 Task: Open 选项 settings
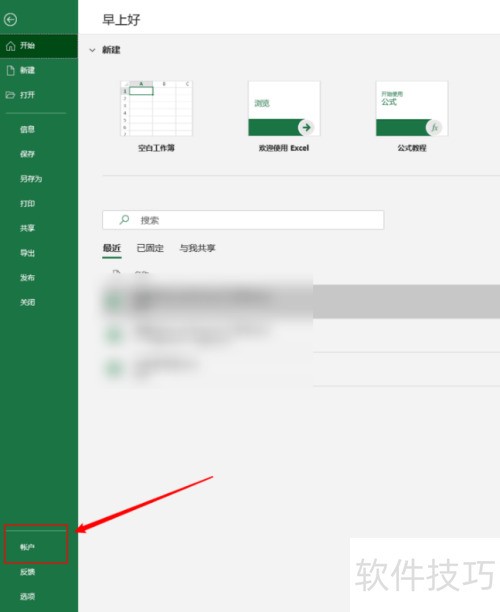click(x=27, y=596)
